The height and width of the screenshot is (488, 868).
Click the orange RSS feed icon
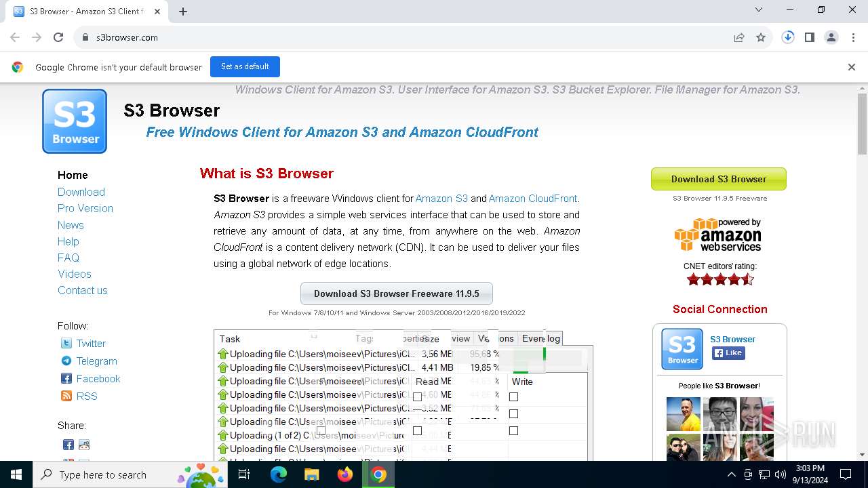coord(66,396)
